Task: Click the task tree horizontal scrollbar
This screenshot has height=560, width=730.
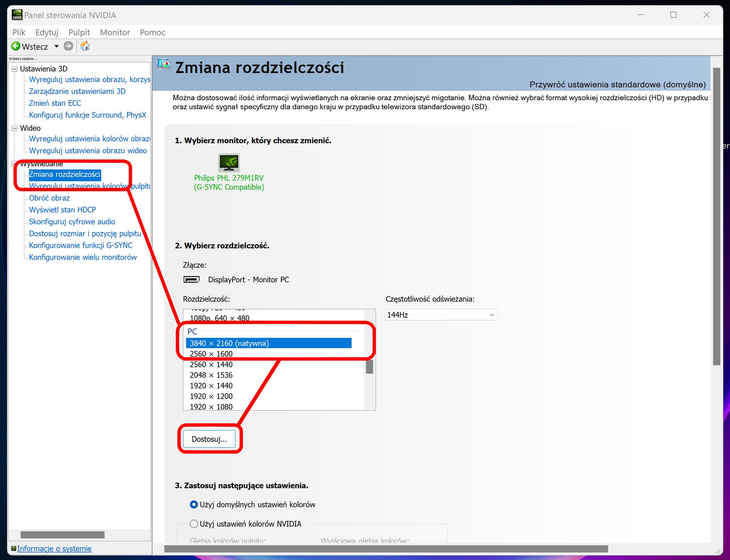Action: (x=62, y=535)
